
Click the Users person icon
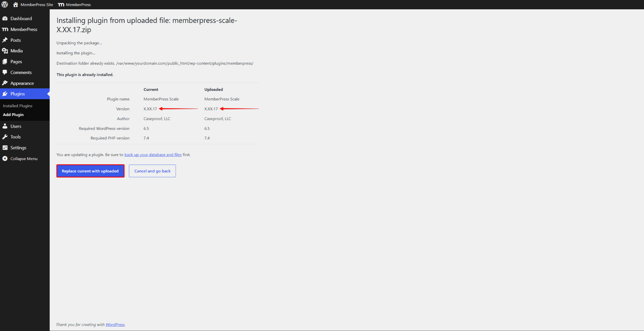point(5,126)
